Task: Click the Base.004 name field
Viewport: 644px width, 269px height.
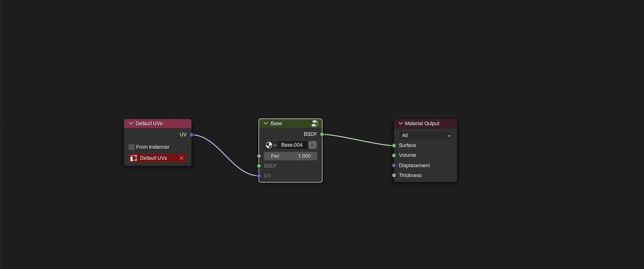Action: pyautogui.click(x=293, y=145)
